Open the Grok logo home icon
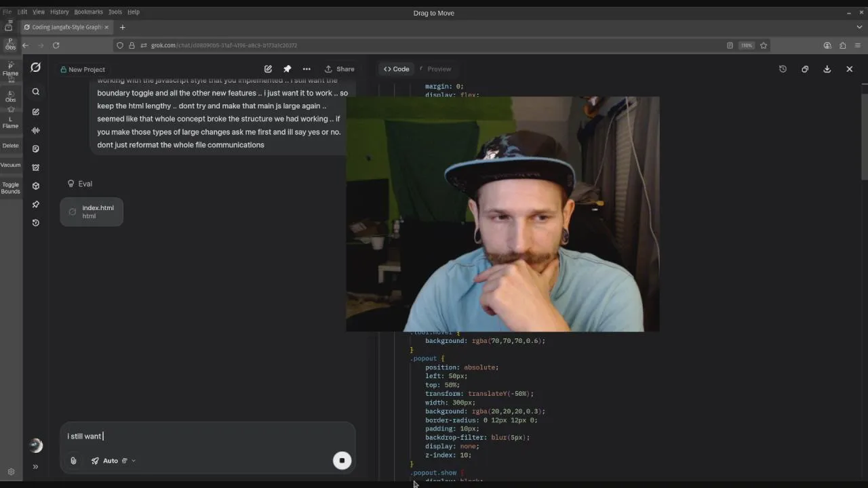Screen dimensions: 868x488 (x=36, y=68)
